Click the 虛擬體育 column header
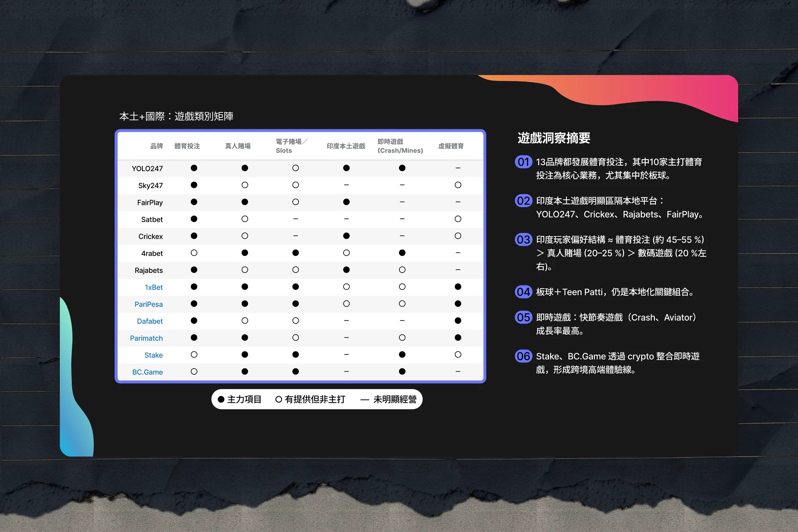798x532 pixels. coord(451,146)
